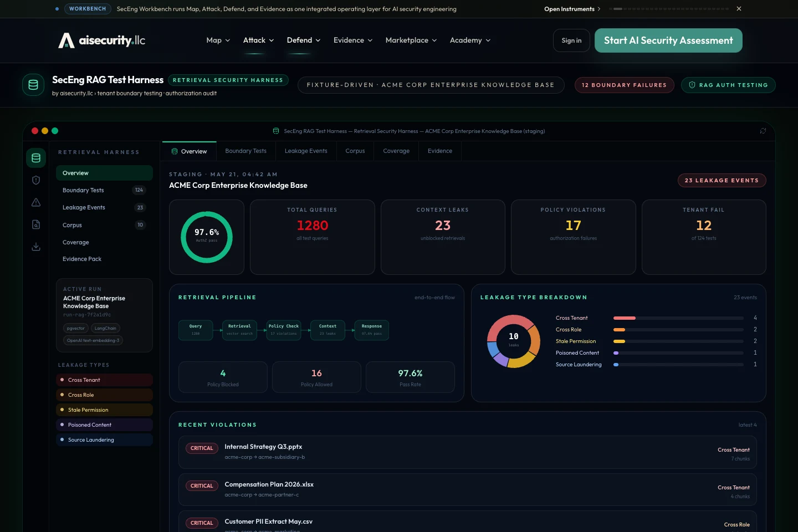Viewport: 798px width, 532px height.
Task: Click the shield icon in RAG Auth Testing badge
Action: (692, 85)
